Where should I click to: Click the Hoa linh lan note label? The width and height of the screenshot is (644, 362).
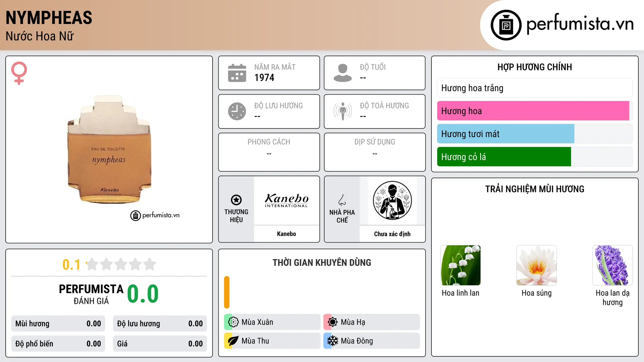(x=461, y=293)
